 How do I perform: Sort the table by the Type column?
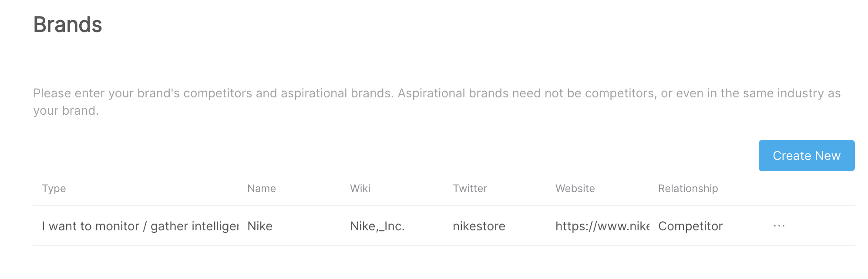coord(54,188)
